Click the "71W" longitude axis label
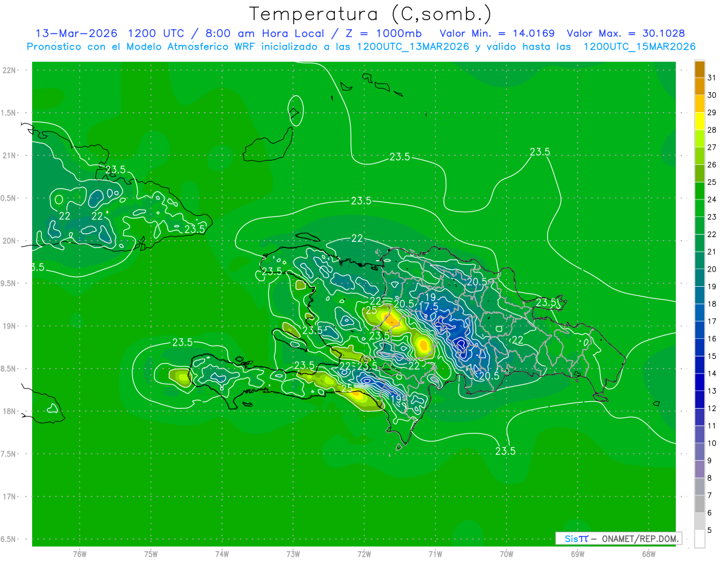 coord(435,554)
